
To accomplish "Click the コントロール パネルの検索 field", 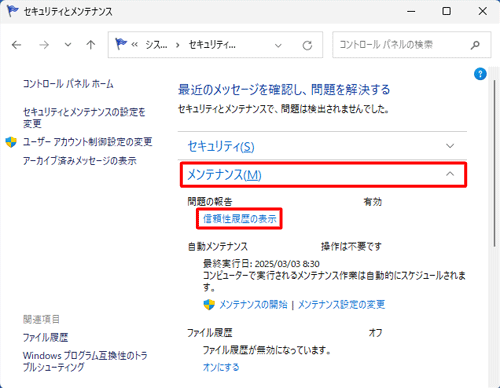I will click(x=411, y=45).
